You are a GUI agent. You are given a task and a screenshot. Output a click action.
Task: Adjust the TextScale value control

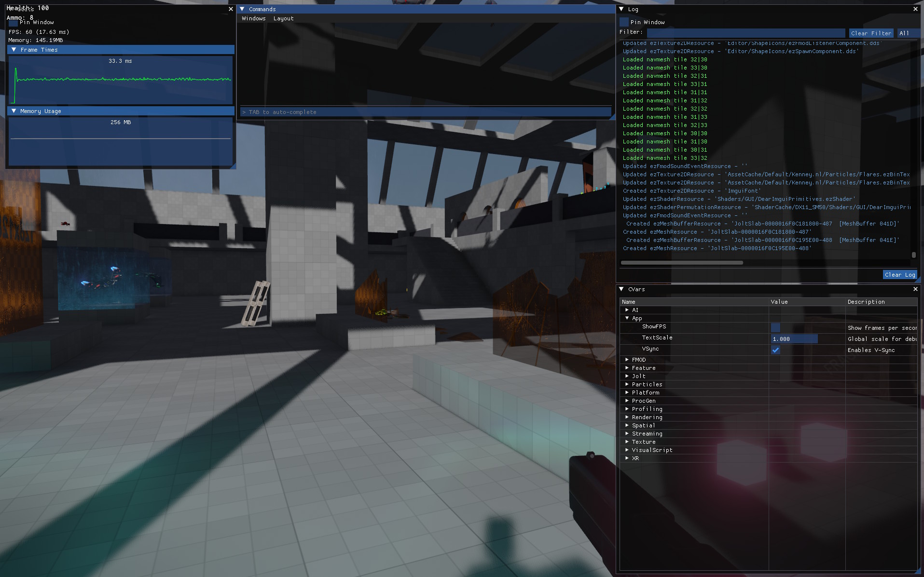coord(794,338)
